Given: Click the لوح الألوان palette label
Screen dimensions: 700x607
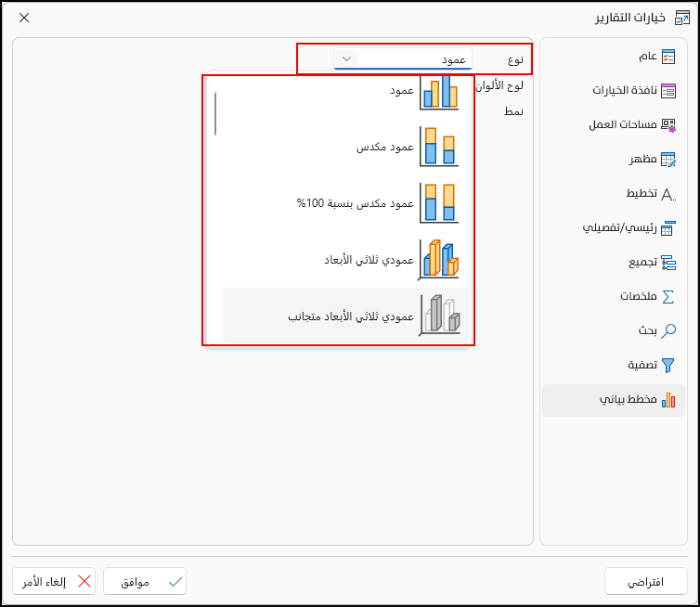Looking at the screenshot, I should pyautogui.click(x=499, y=85).
